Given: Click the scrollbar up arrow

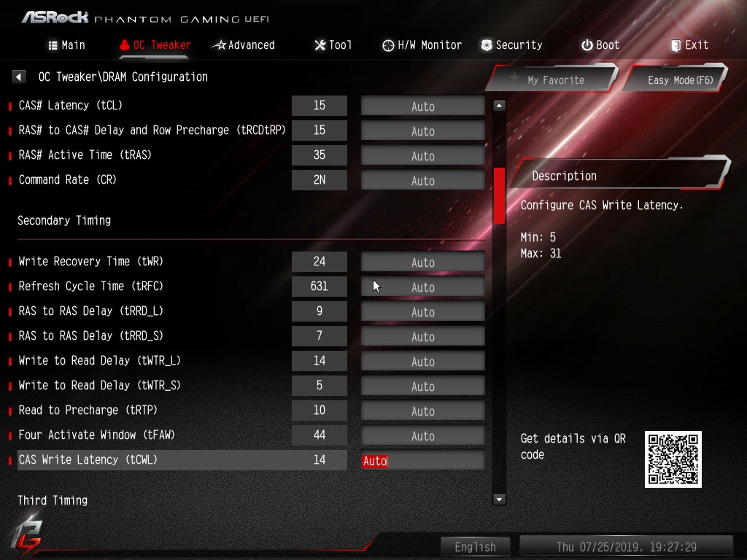Looking at the screenshot, I should [499, 106].
